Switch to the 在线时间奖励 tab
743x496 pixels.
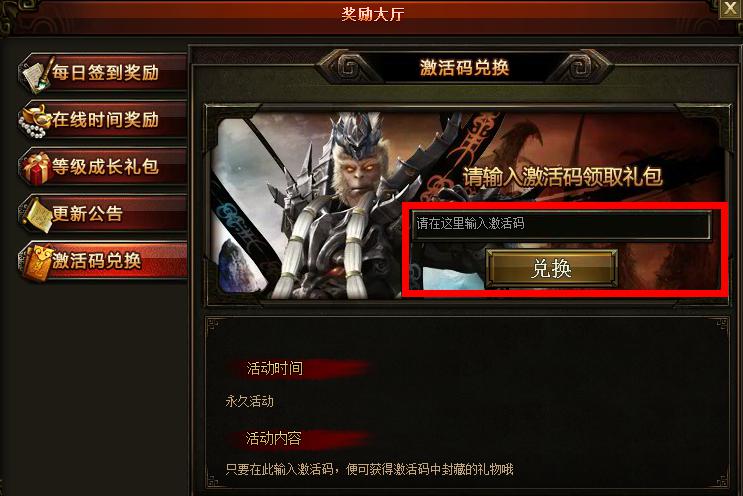[x=102, y=120]
